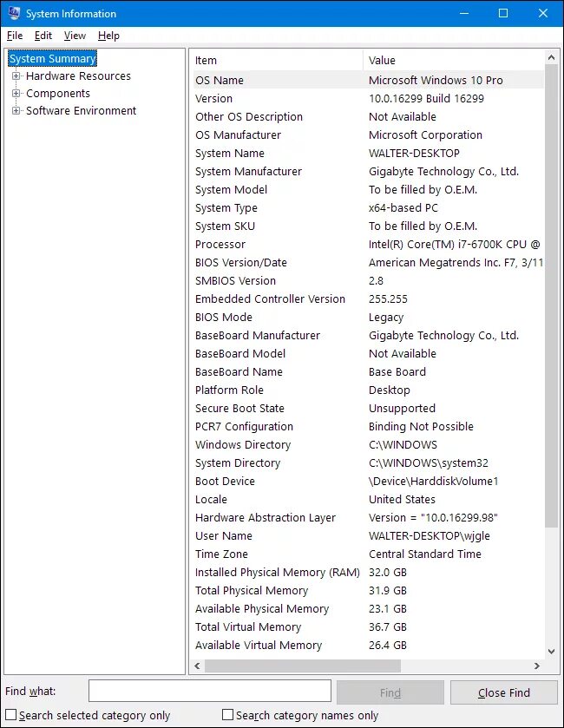Select the BaseBoard Name row
This screenshot has height=728, width=564.
368,371
